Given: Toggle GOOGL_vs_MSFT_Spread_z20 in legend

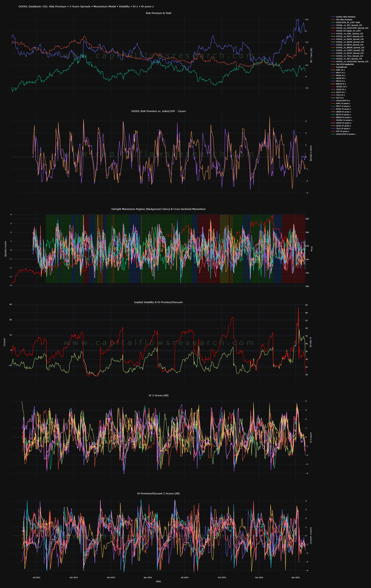Looking at the screenshot, I should tap(347, 36).
